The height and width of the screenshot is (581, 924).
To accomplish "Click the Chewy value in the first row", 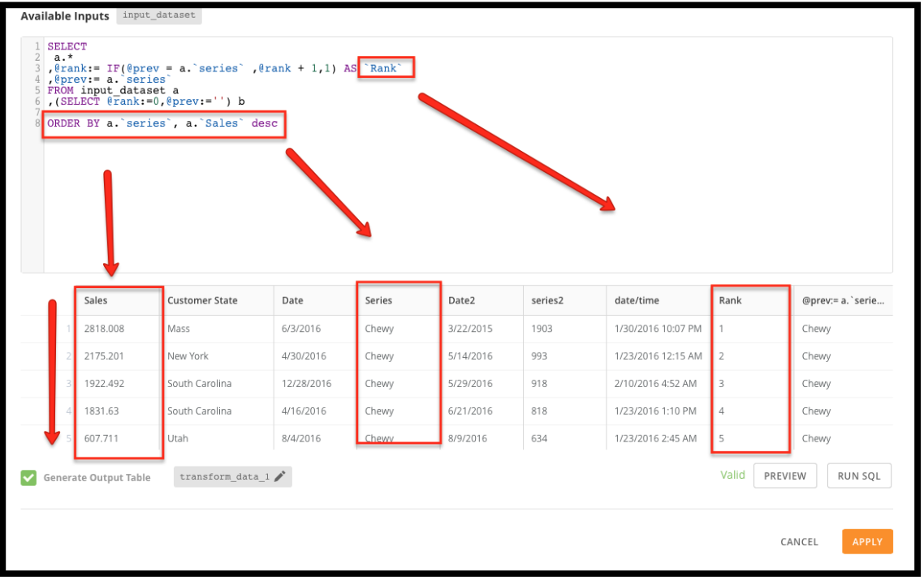I will click(380, 328).
